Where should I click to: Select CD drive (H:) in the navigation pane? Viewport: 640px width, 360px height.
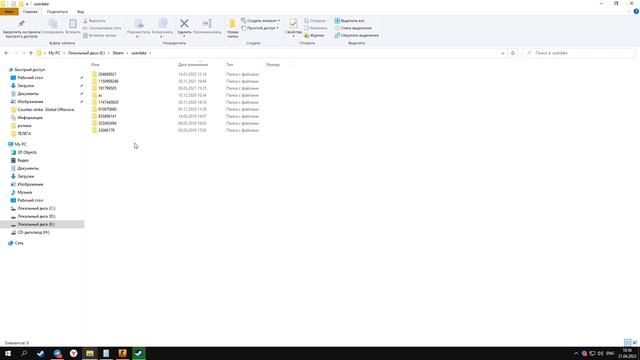pyautogui.click(x=30, y=232)
